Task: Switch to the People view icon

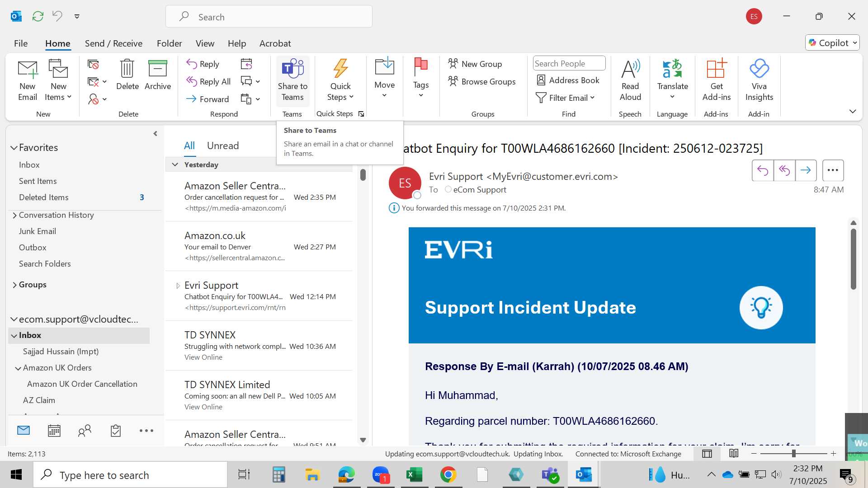Action: (x=85, y=431)
